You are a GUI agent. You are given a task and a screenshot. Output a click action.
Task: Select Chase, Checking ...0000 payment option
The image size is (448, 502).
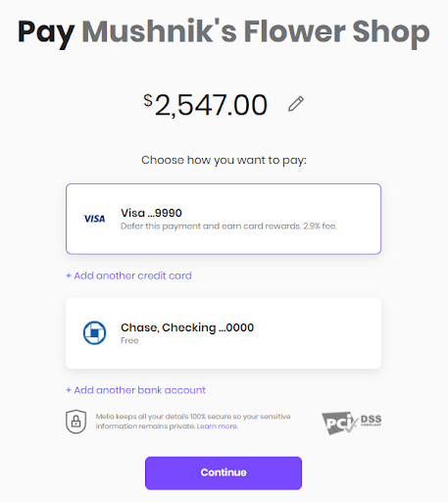click(224, 333)
